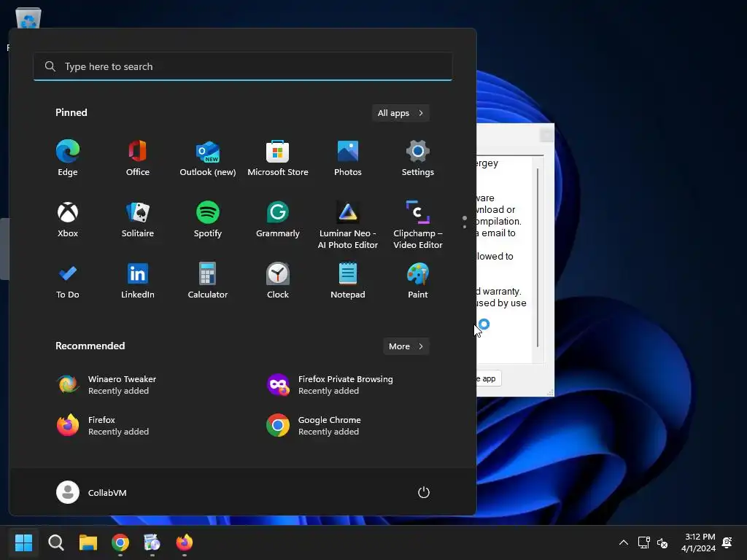Launch the Photos app
The height and width of the screenshot is (560, 747).
click(x=348, y=158)
